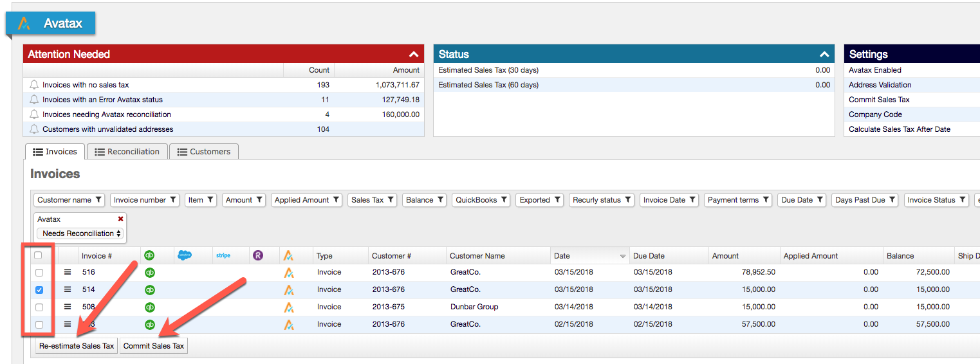This screenshot has width=980, height=364.
Task: Open the Item filter
Action: (x=201, y=200)
